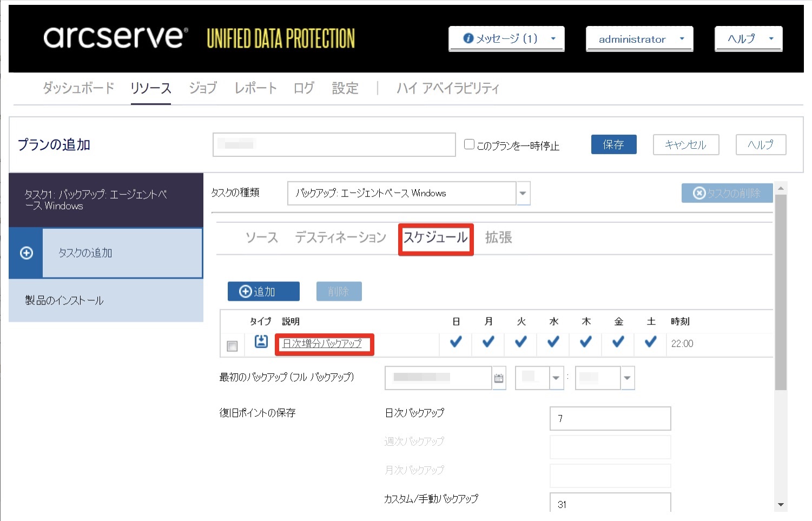Click the 追加 schedule button
This screenshot has height=521, width=812.
click(x=263, y=291)
